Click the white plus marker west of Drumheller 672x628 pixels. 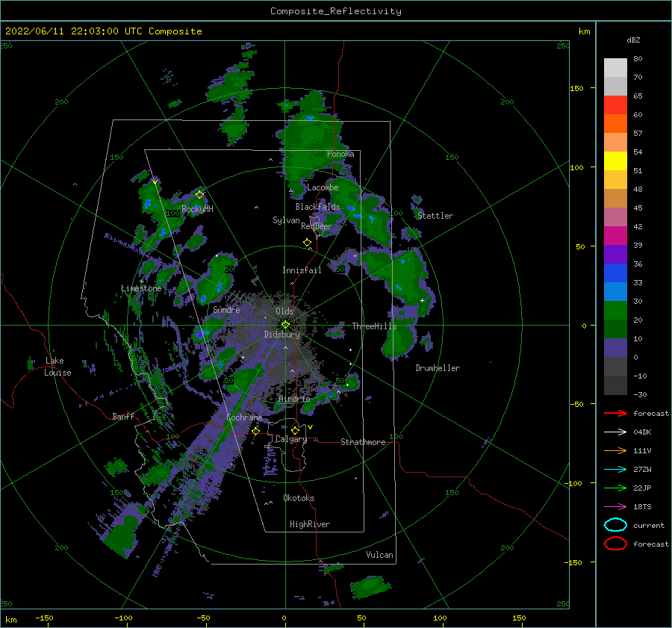tap(422, 300)
